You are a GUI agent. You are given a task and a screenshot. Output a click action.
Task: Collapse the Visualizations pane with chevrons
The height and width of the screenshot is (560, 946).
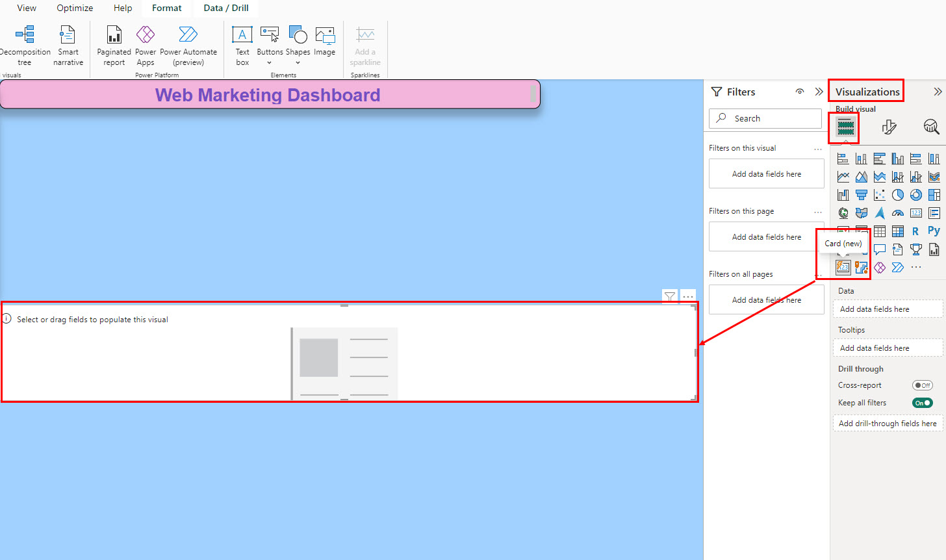click(938, 92)
